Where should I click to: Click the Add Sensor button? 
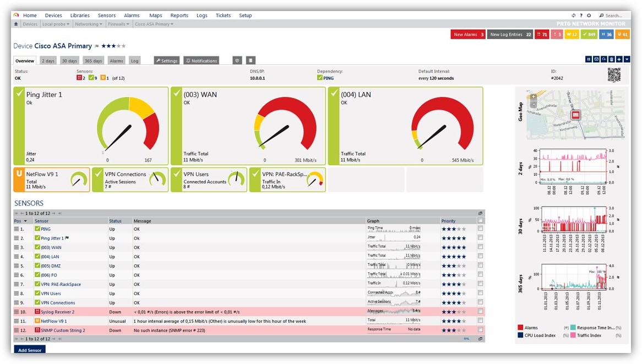pos(29,350)
